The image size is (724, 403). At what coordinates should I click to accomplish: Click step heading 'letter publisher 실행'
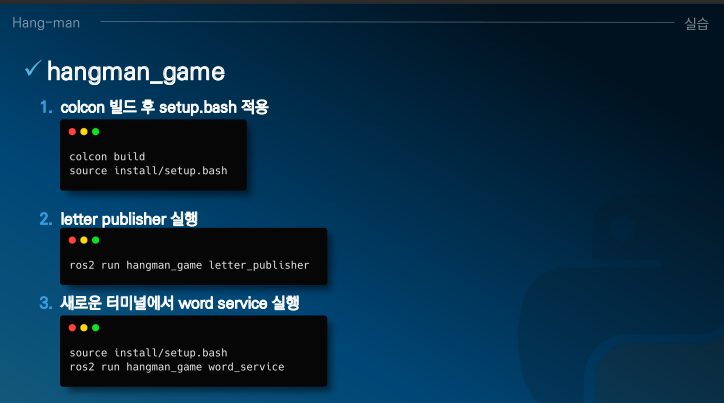(x=129, y=219)
